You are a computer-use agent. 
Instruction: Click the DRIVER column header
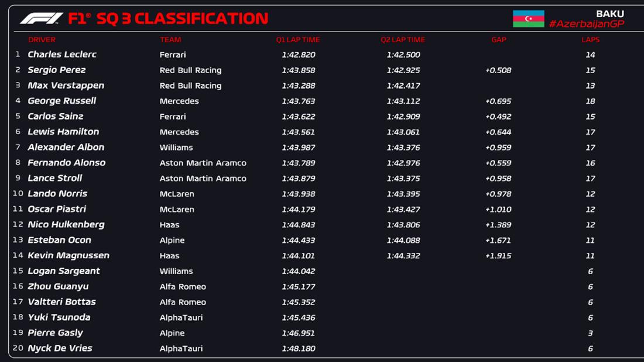[42, 40]
